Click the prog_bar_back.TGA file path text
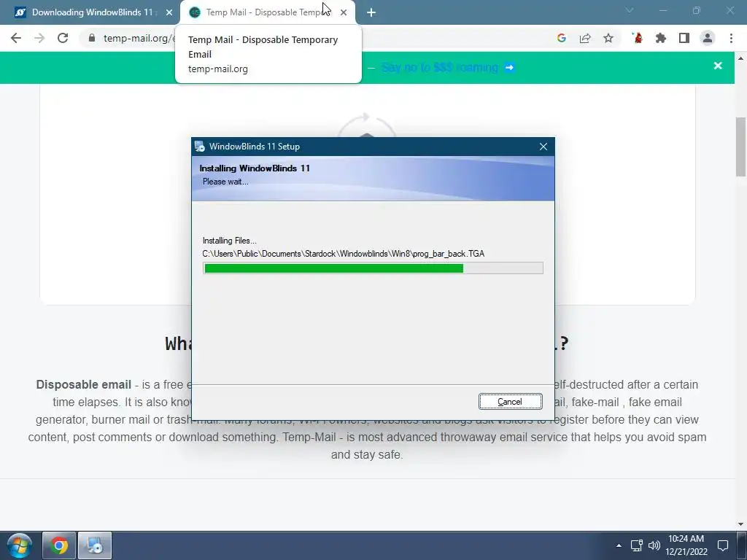 (344, 254)
